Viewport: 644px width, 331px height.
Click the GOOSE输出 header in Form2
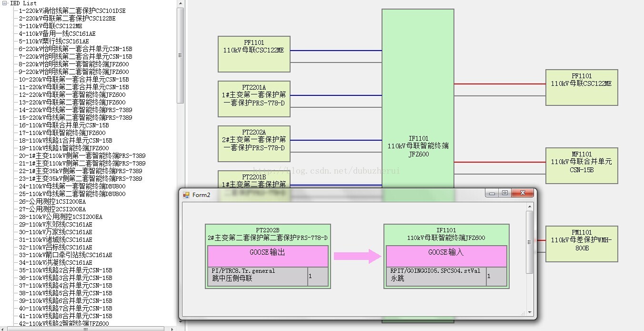pos(268,256)
